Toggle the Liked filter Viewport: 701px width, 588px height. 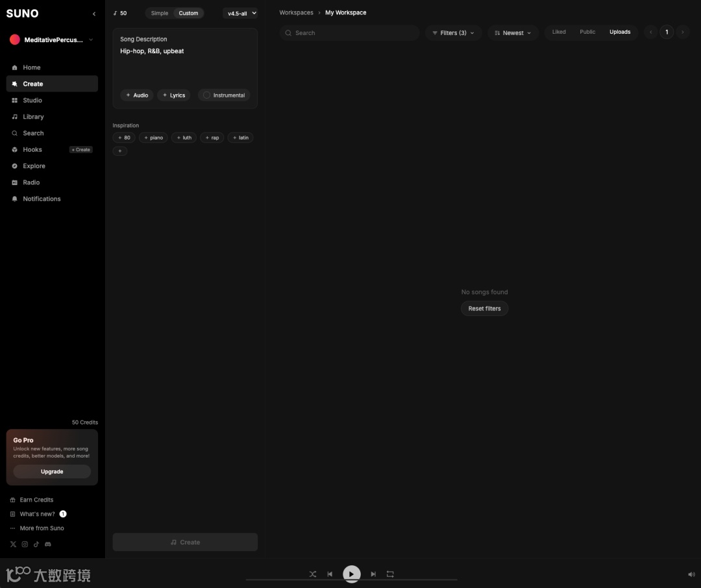point(559,32)
